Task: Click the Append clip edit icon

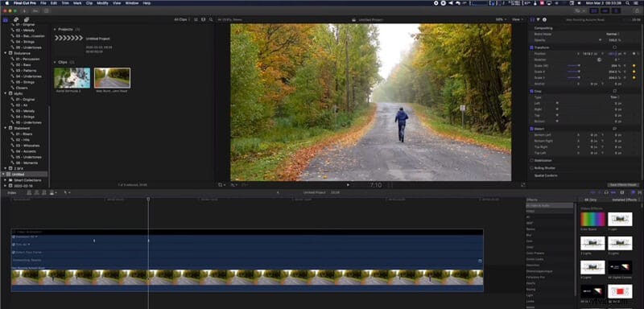Action: pos(44,192)
